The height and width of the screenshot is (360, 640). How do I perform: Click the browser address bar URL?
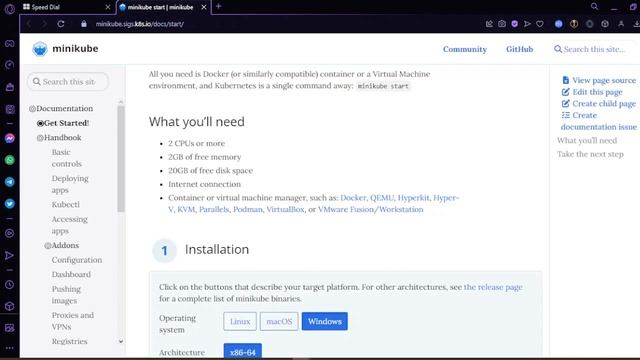click(x=140, y=24)
